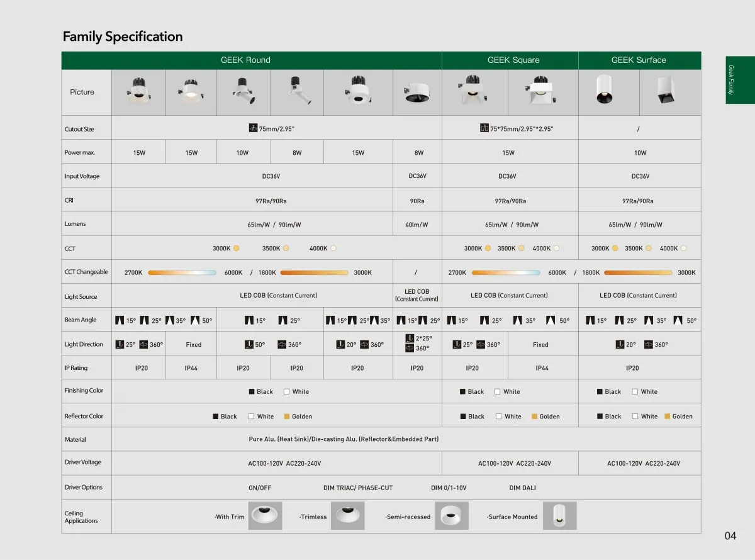Select the Black finishing color box under GEEK Square

463,391
